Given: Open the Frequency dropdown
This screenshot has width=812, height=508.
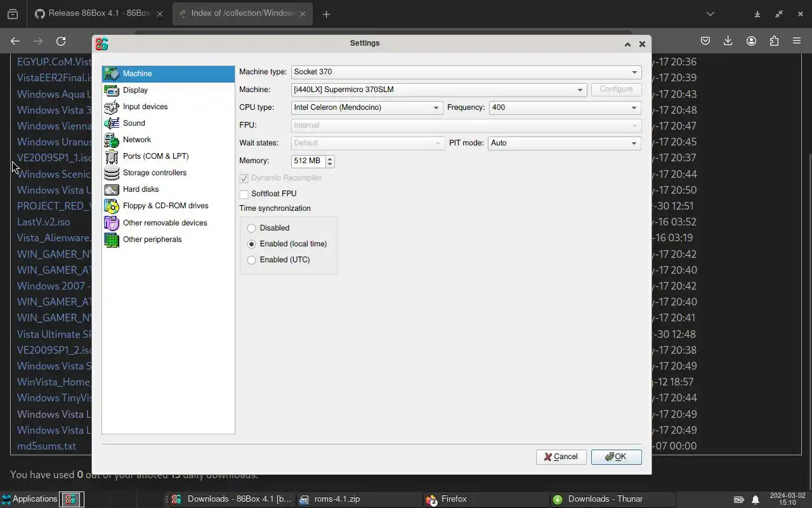Looking at the screenshot, I should pyautogui.click(x=565, y=107).
